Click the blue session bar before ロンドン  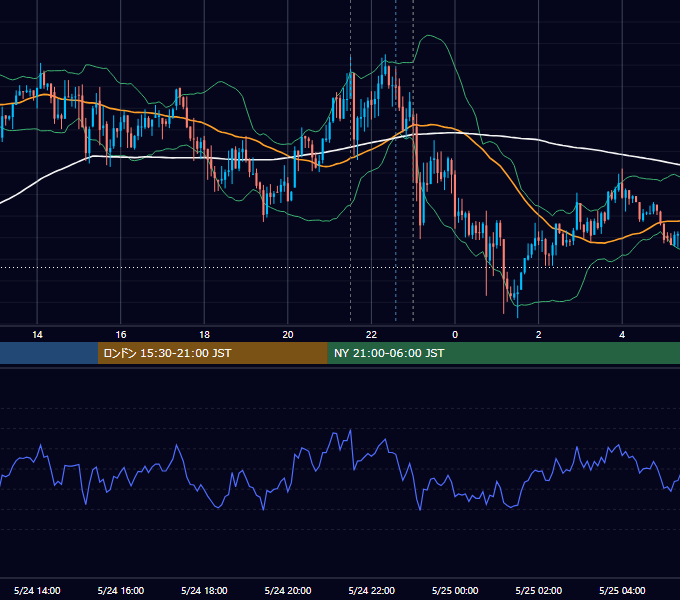tap(49, 353)
